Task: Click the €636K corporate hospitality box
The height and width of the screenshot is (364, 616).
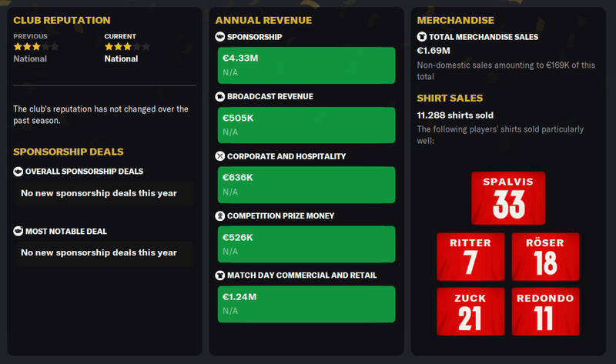Action: coord(306,185)
